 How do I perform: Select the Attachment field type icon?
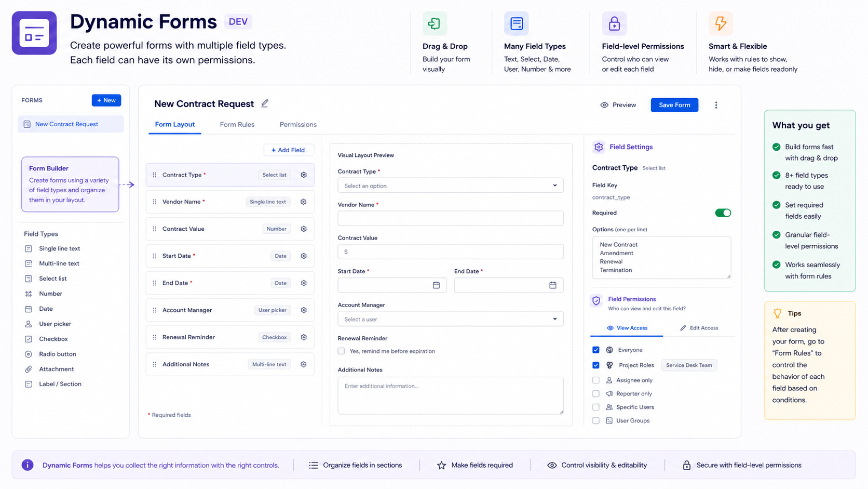pyautogui.click(x=29, y=369)
